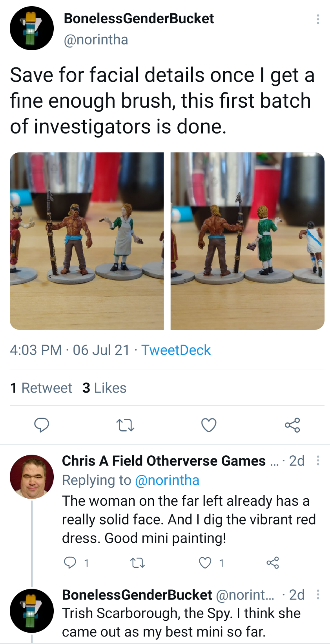
Task: Like the main tweet with heart
Action: (209, 425)
